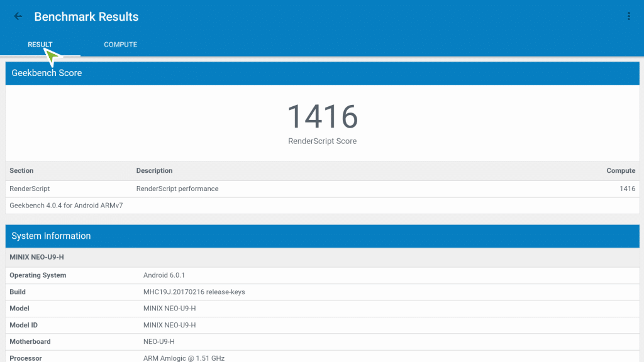
Task: Click the System Information section header
Action: point(51,236)
